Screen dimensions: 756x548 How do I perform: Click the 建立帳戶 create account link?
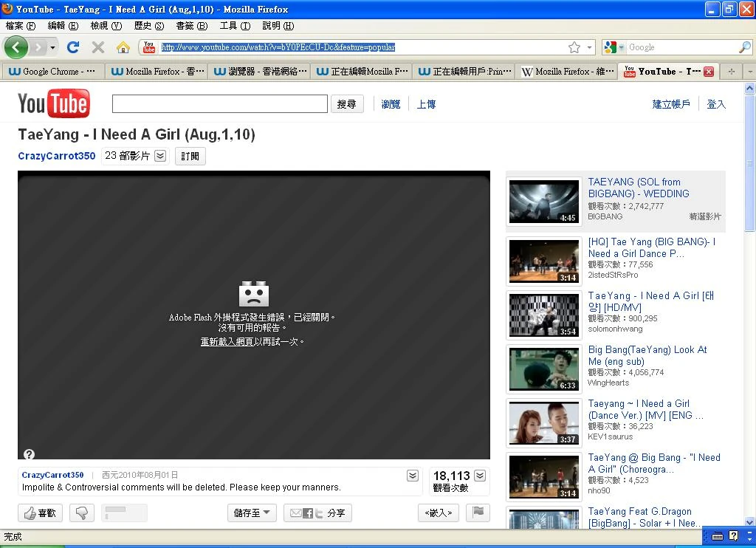(x=671, y=104)
